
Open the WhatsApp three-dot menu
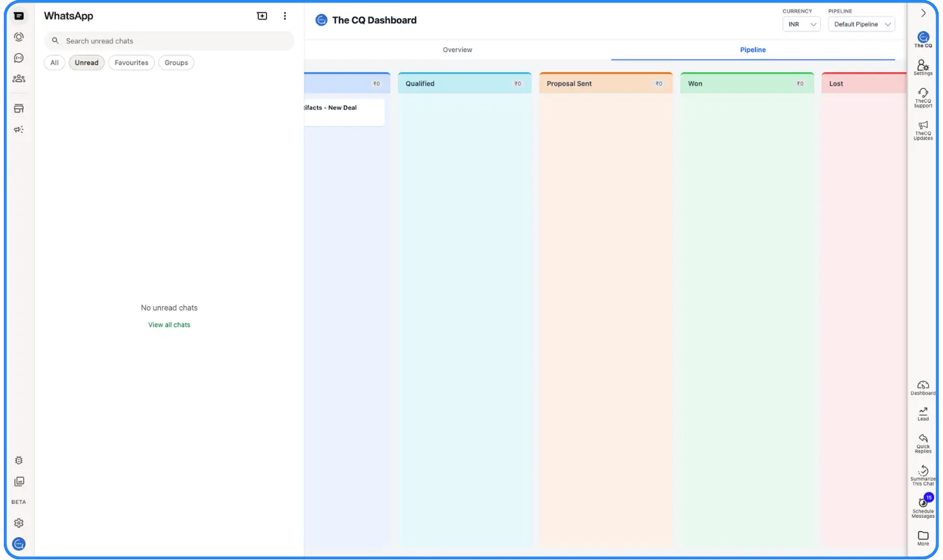click(x=285, y=16)
